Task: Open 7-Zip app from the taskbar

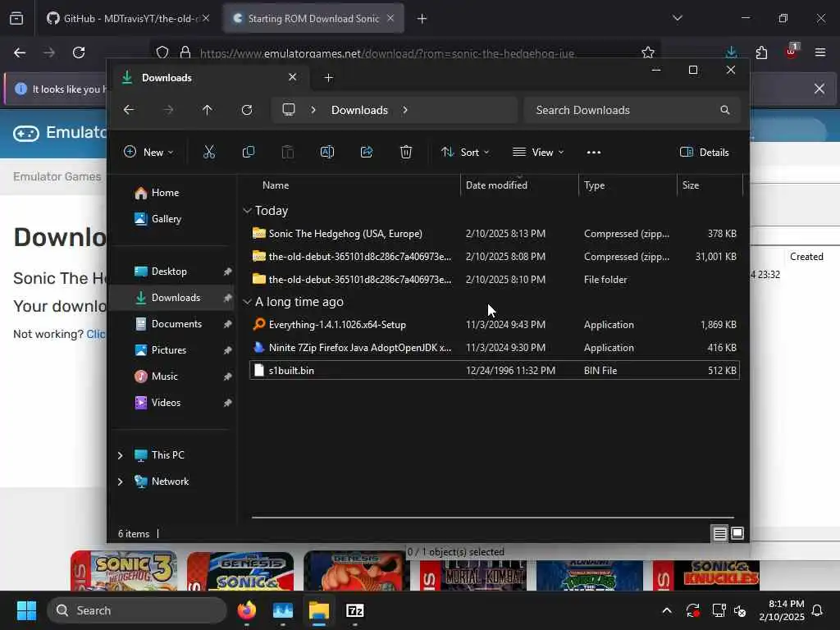Action: pyautogui.click(x=354, y=610)
